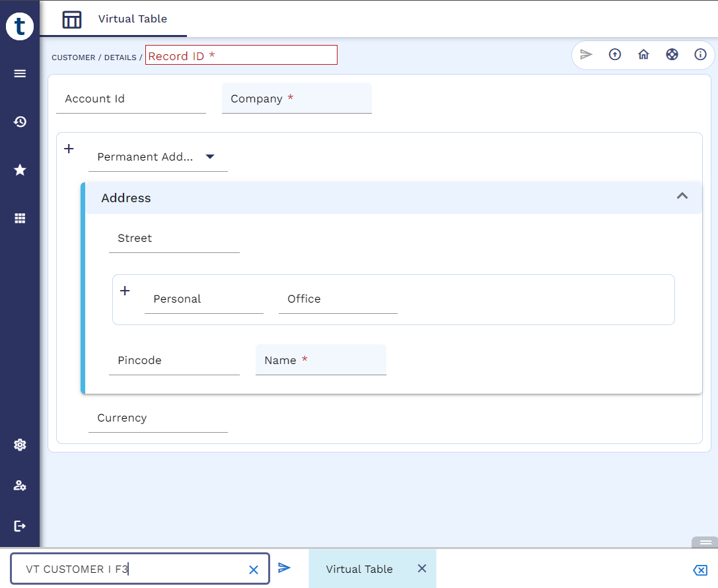718x588 pixels.
Task: Add new address group with plus icon
Action: [69, 149]
